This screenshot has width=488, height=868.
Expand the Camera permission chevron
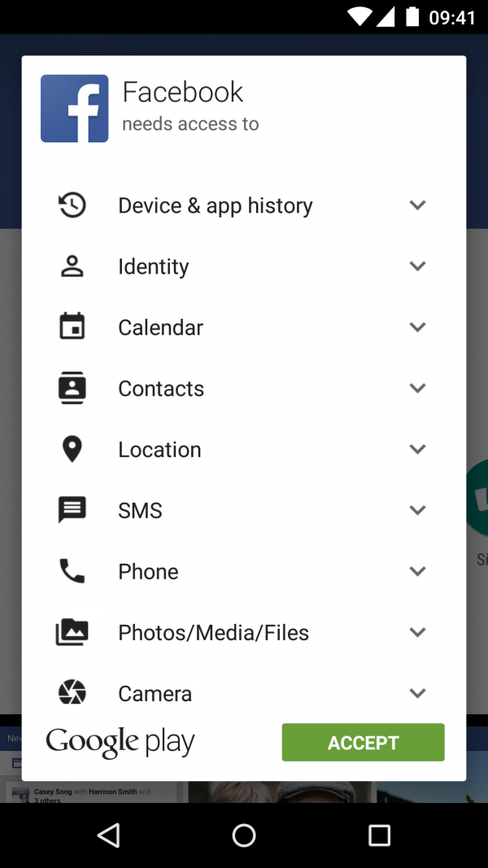(417, 693)
